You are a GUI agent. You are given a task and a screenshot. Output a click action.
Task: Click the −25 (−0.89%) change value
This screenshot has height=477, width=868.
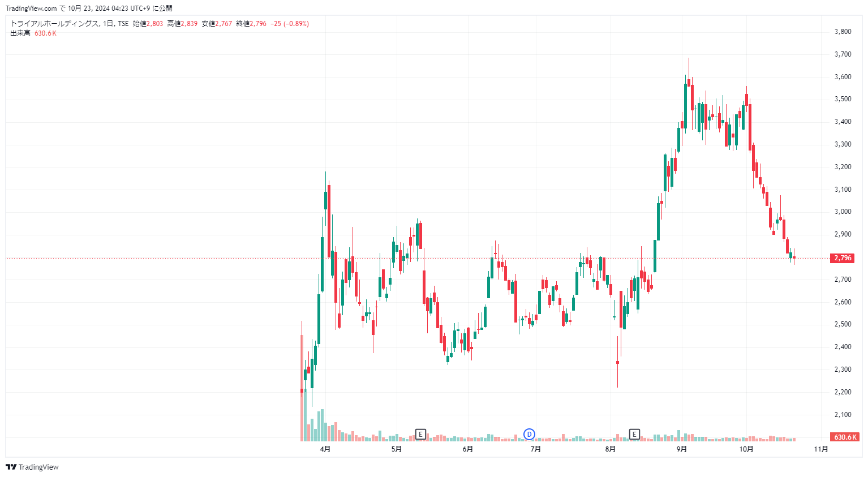[x=290, y=24]
